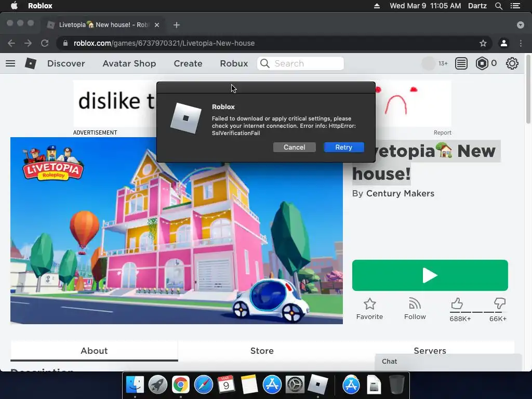
Task: Open System Preferences from the dock
Action: [295, 385]
